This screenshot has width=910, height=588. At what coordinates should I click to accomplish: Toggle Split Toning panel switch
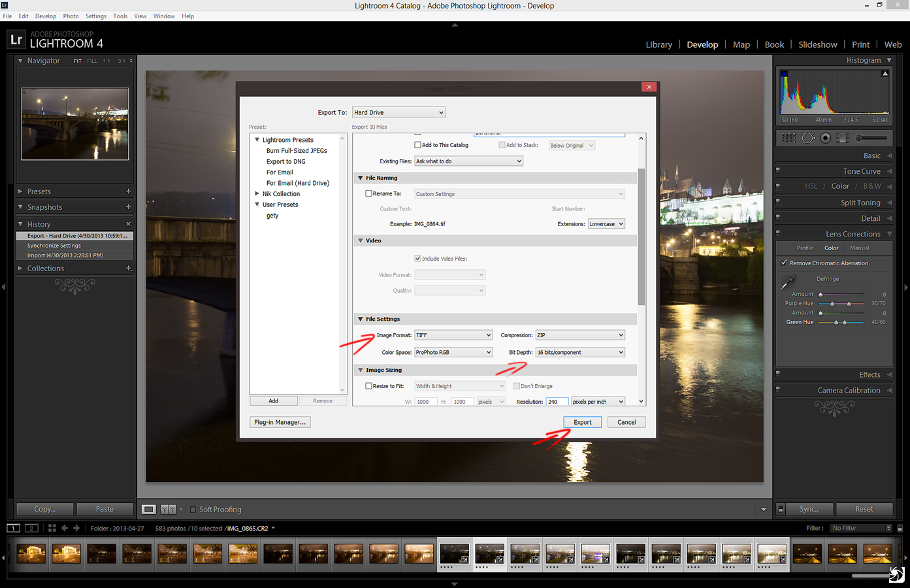click(778, 203)
